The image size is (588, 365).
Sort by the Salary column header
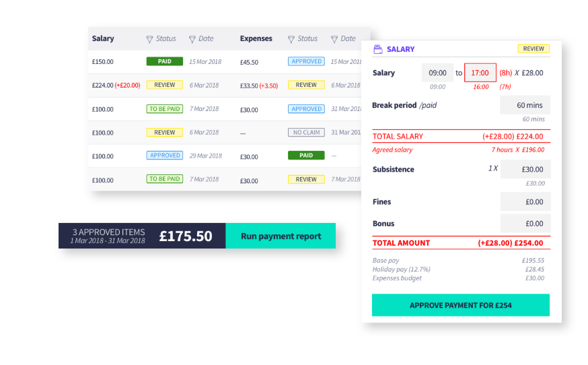click(x=103, y=39)
